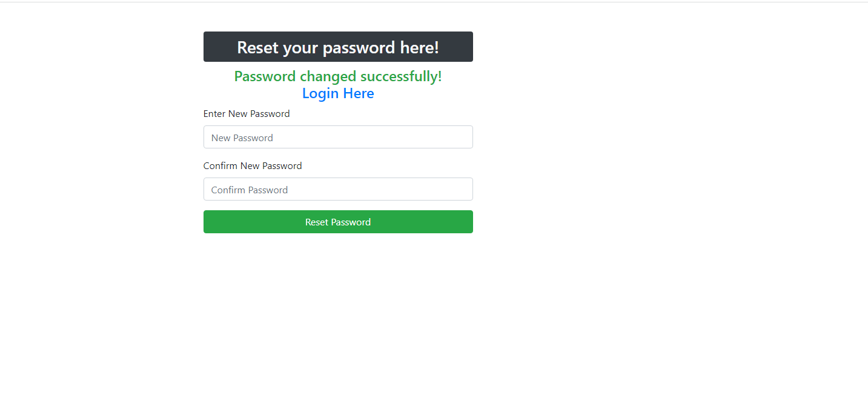Select the Confirm Password input field
The image size is (868, 412).
tap(337, 189)
